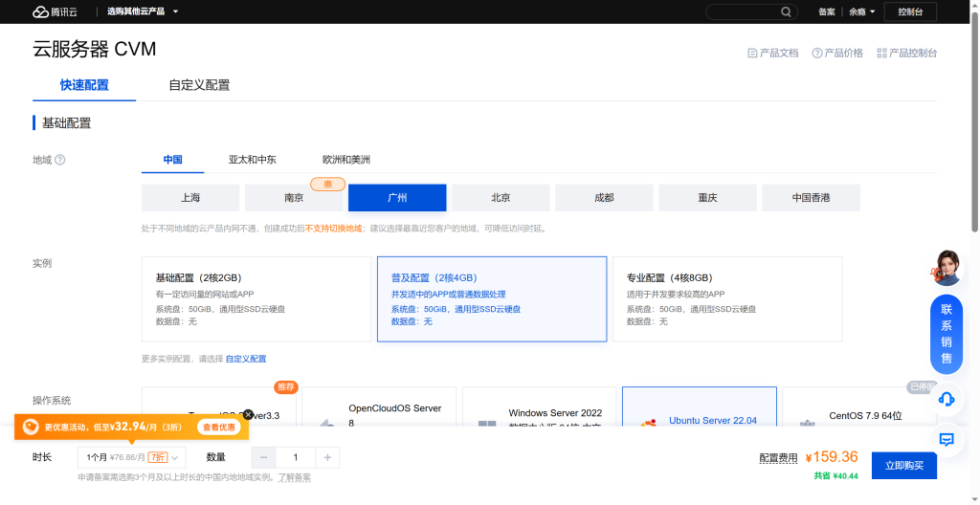
Task: Select 专业配置 (4核8GB) instance card
Action: pyautogui.click(x=727, y=298)
